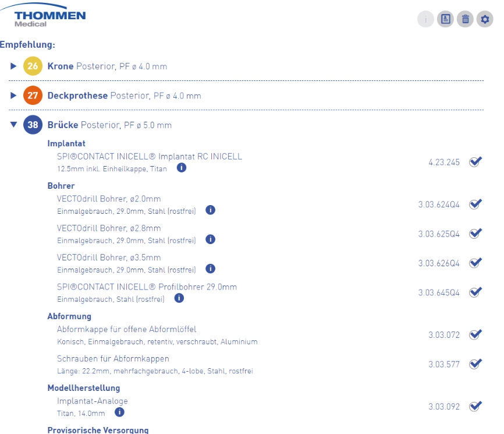Click the trash delete icon

465,19
